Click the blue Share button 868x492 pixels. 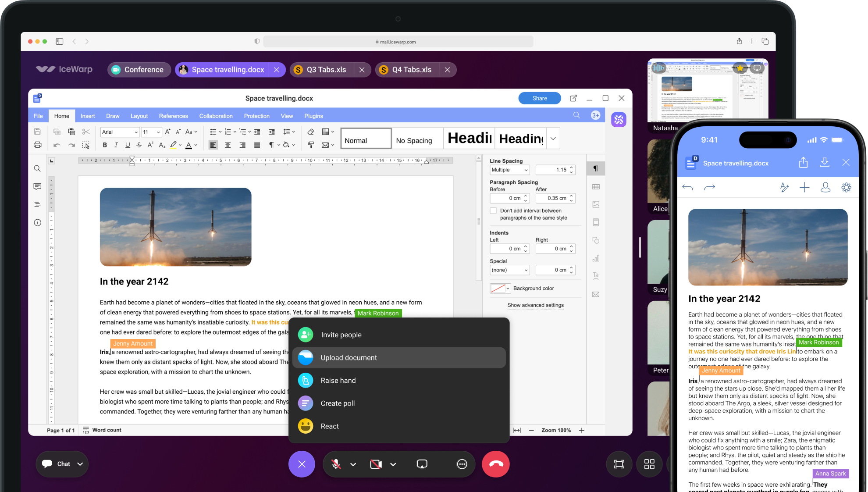pos(539,98)
